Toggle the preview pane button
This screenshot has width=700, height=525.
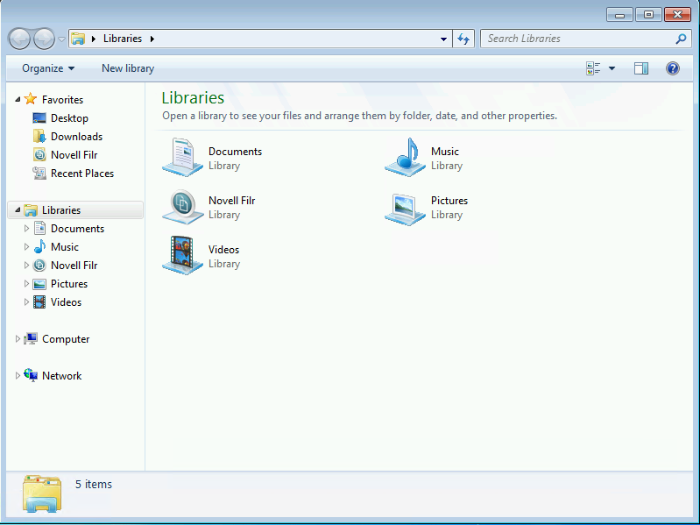(641, 69)
